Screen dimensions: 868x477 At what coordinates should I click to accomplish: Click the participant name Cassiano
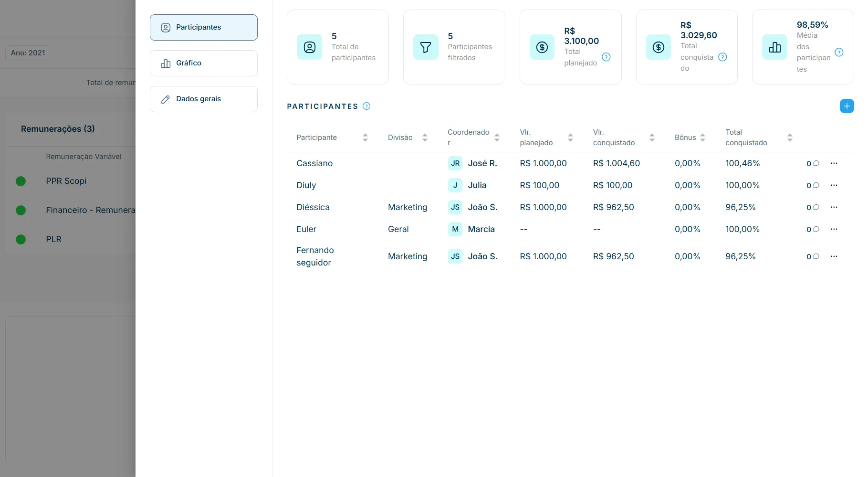coord(314,163)
